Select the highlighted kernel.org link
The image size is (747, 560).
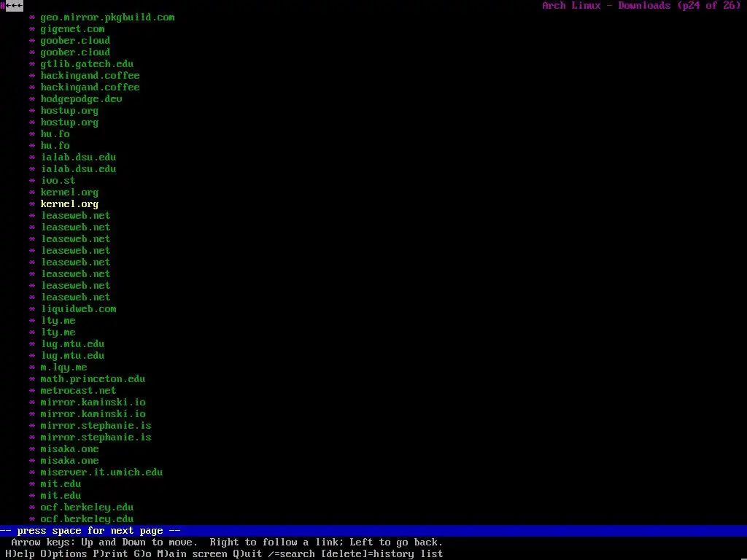click(x=69, y=204)
